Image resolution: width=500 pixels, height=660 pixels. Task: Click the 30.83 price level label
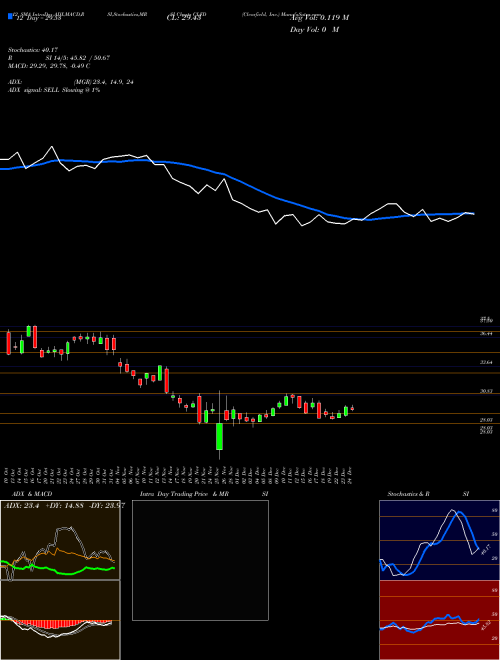[x=487, y=391]
